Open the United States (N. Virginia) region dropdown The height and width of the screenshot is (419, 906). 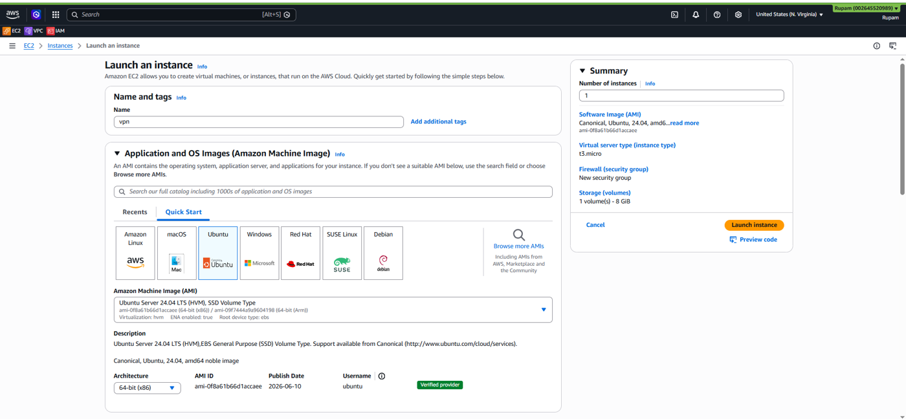tap(789, 14)
